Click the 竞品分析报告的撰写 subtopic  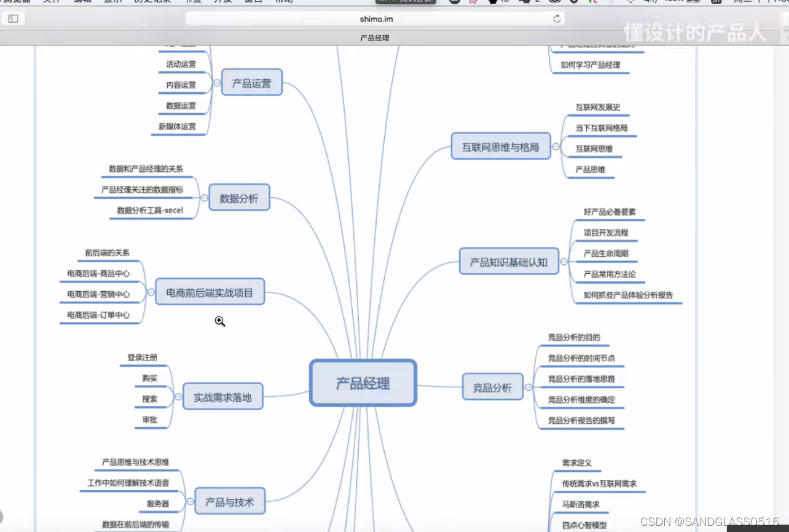point(581,421)
